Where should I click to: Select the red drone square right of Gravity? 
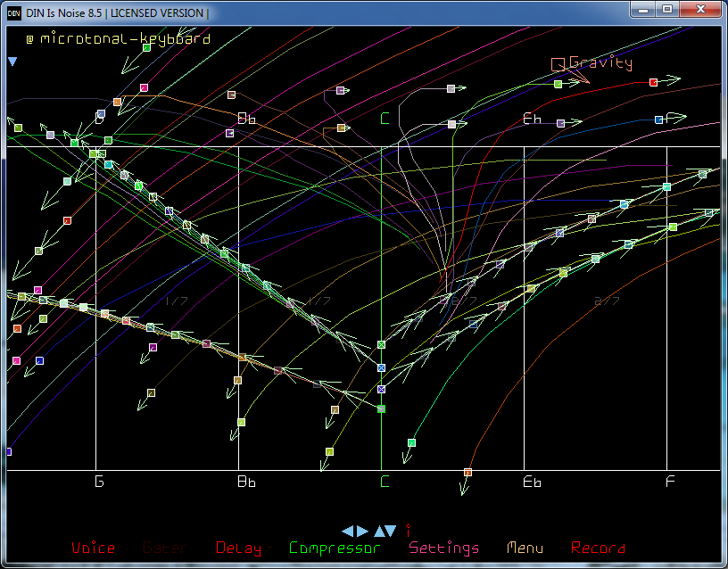coord(653,82)
